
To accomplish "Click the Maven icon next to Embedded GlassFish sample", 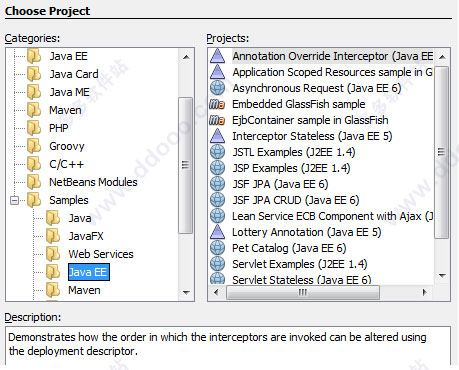I will tap(217, 104).
